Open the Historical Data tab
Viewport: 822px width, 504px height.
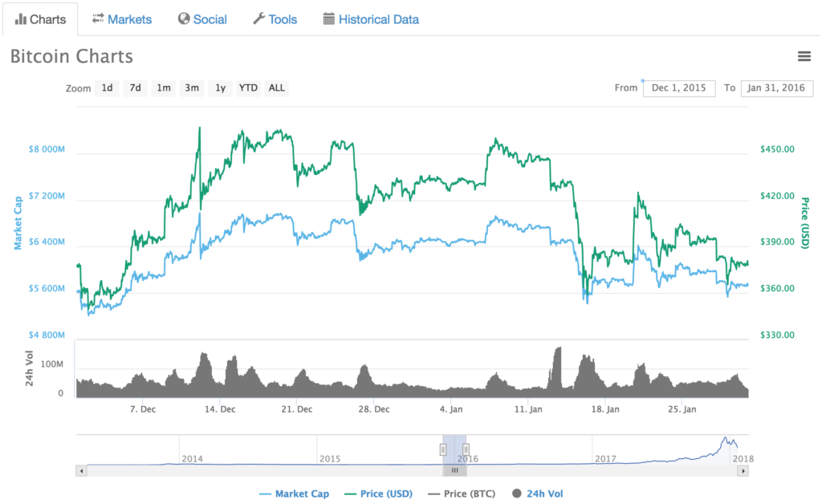pyautogui.click(x=371, y=19)
